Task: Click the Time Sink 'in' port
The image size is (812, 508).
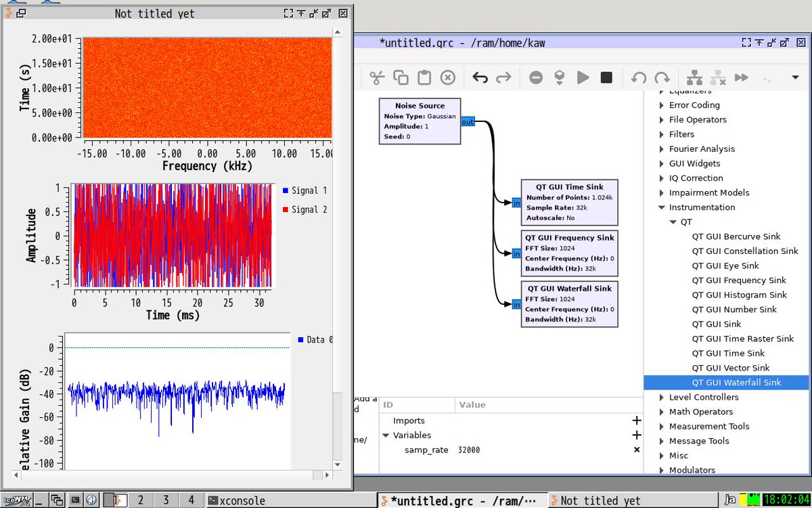Action: (516, 203)
